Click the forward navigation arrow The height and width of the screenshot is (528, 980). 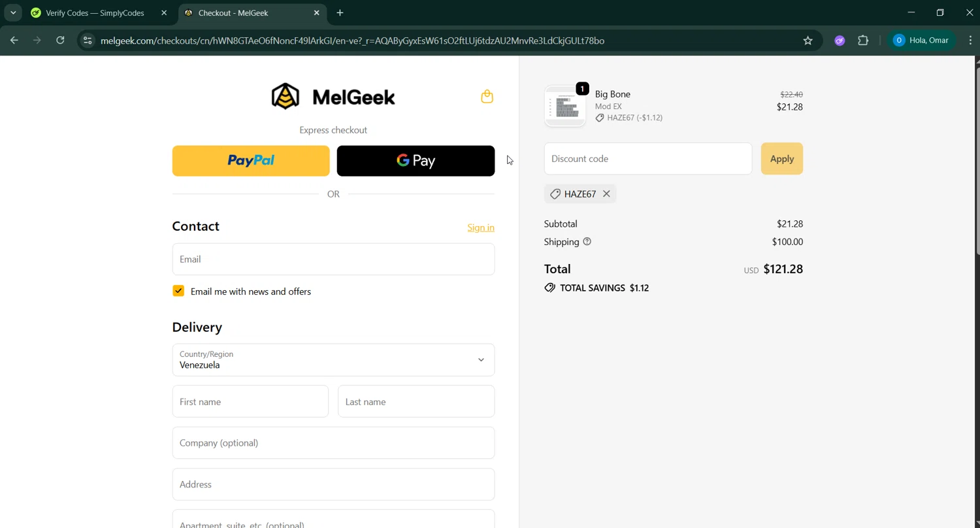37,41
